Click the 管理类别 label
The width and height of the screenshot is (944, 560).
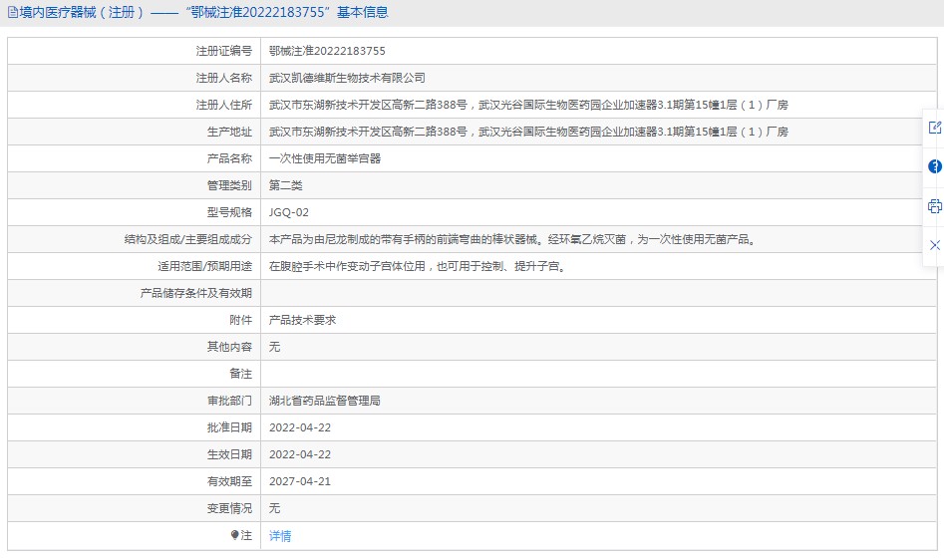pos(229,185)
